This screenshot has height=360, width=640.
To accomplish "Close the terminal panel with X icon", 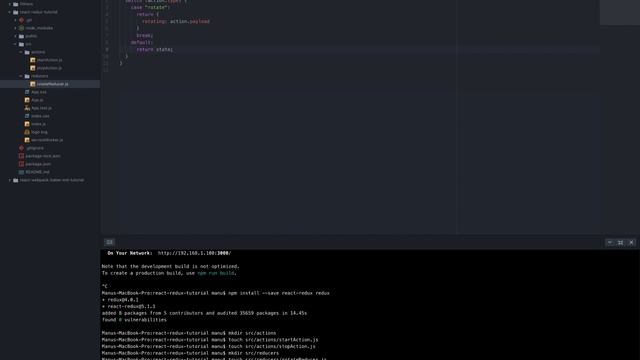I will [x=631, y=242].
